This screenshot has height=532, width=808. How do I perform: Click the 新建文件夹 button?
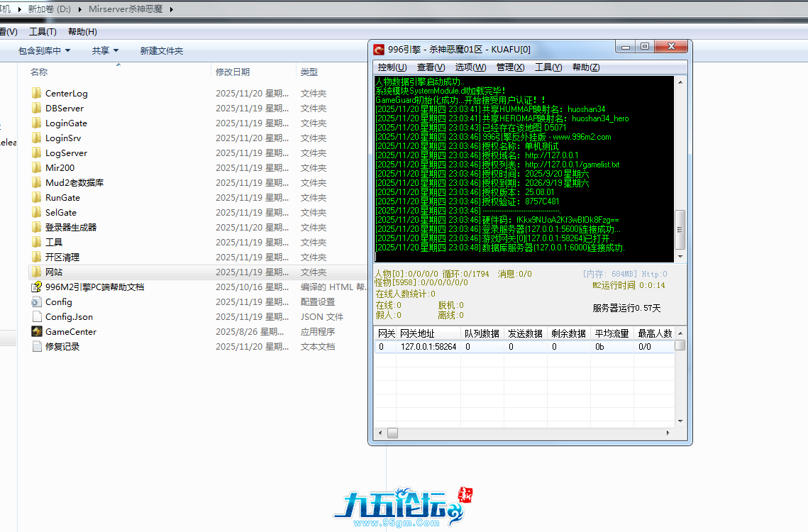click(161, 50)
